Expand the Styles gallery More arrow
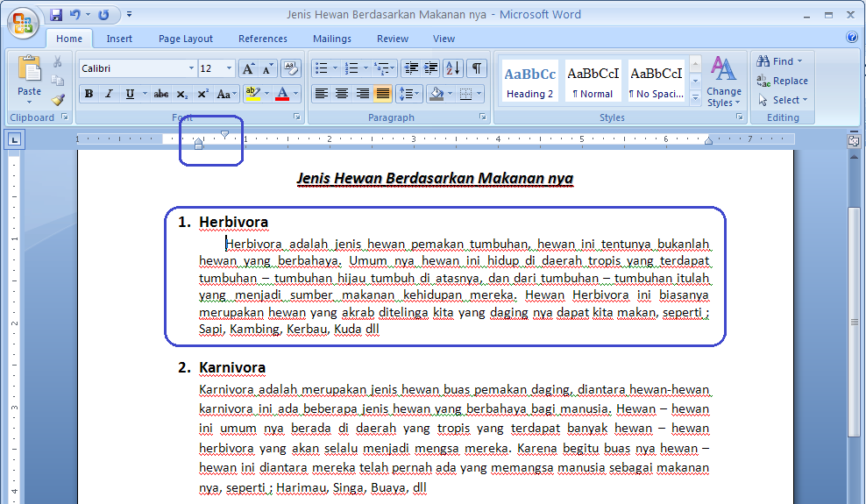Viewport: 866px width, 504px height. tap(695, 97)
